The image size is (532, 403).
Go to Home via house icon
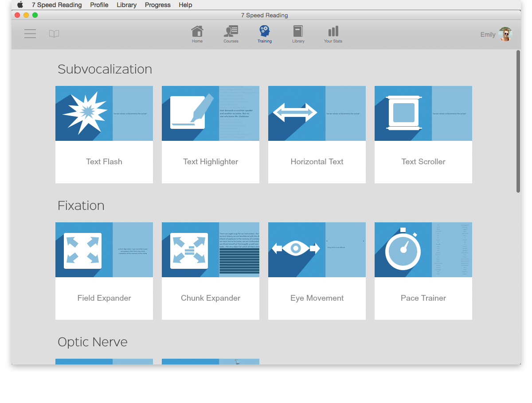197,31
